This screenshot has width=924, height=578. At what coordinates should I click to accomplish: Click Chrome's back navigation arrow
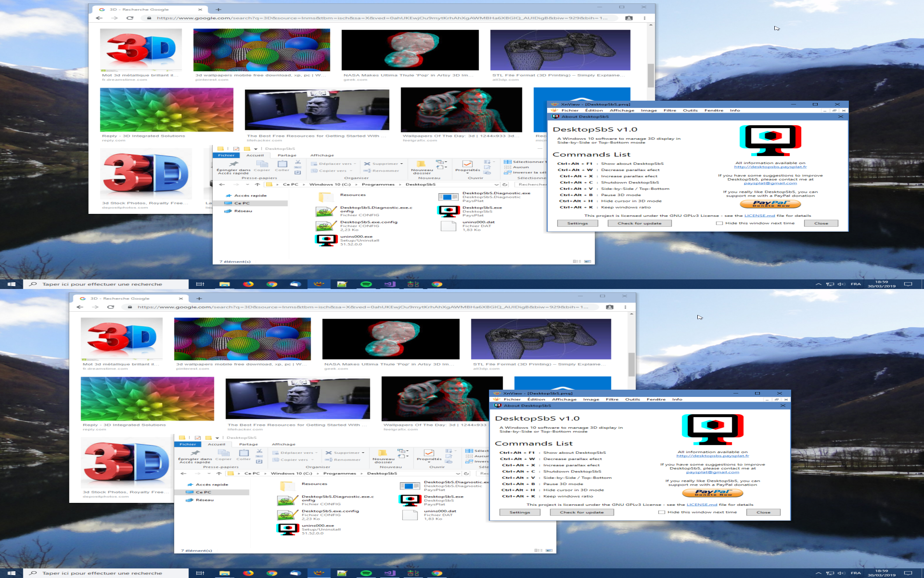pos(99,18)
